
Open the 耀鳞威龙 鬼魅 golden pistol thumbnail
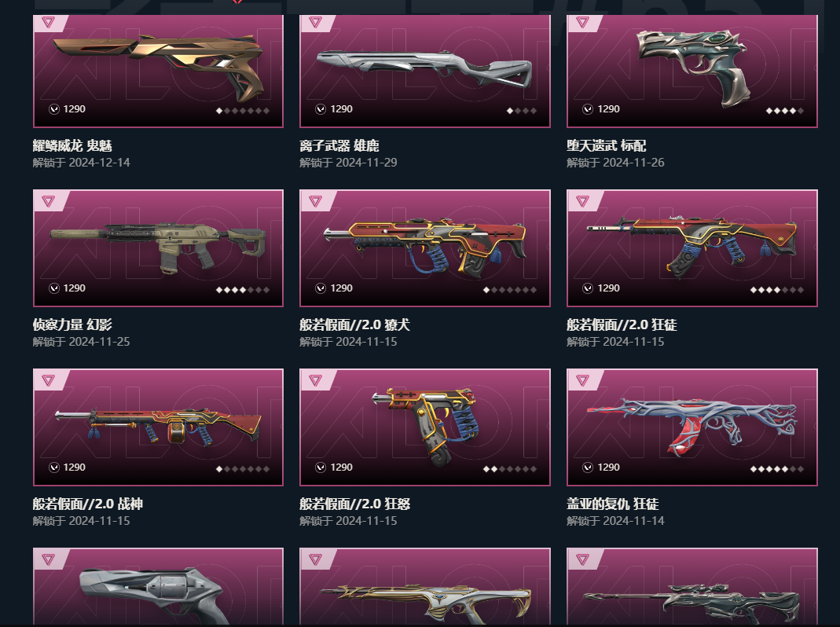coord(158,67)
